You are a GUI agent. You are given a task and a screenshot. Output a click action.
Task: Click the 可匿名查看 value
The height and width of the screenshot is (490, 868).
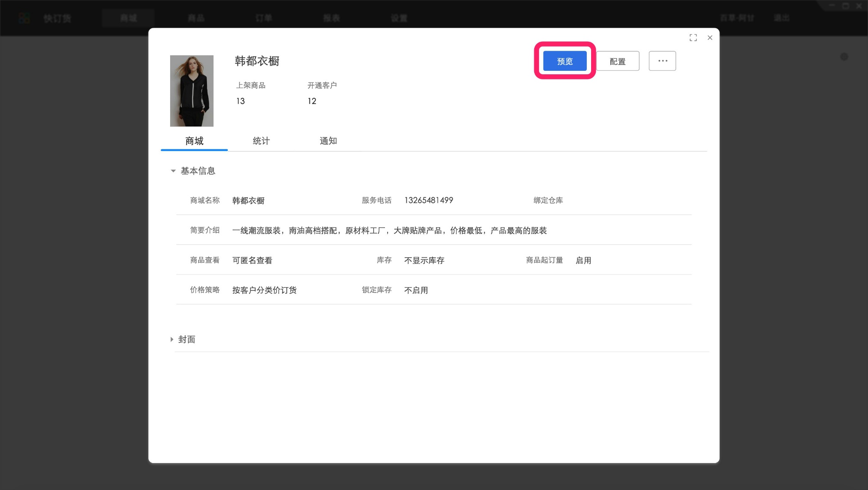[x=252, y=260]
